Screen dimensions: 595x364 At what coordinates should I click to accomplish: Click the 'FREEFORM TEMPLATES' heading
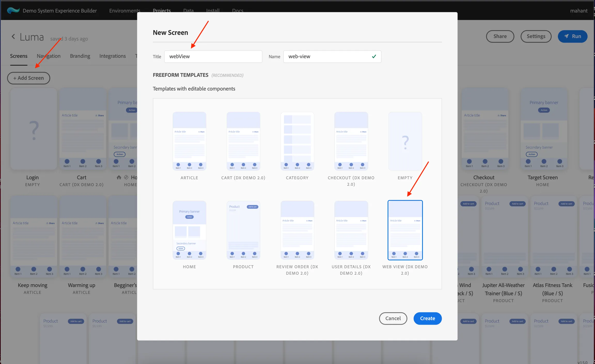coord(181,75)
